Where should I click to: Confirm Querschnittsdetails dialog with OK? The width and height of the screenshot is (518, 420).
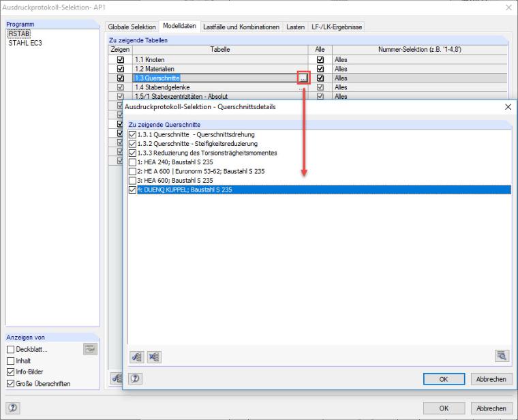pyautogui.click(x=444, y=379)
